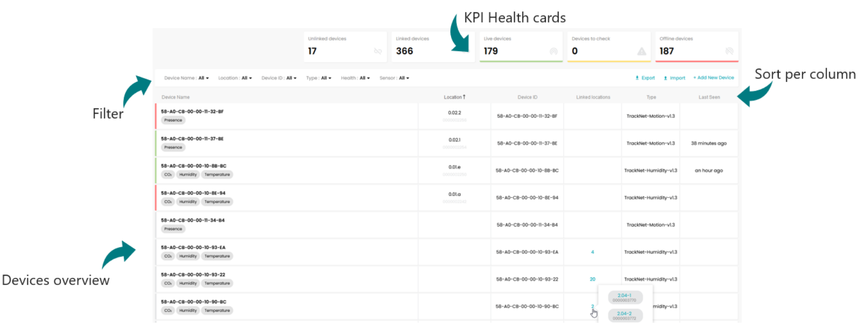
Task: Sort by Last Seen column header
Action: 709,97
